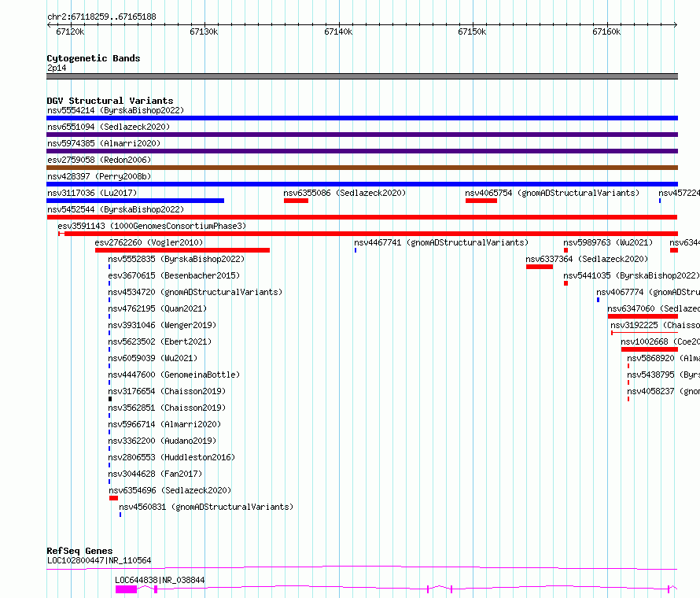Click esv2762260 (Vogler2010) label

coord(149,242)
